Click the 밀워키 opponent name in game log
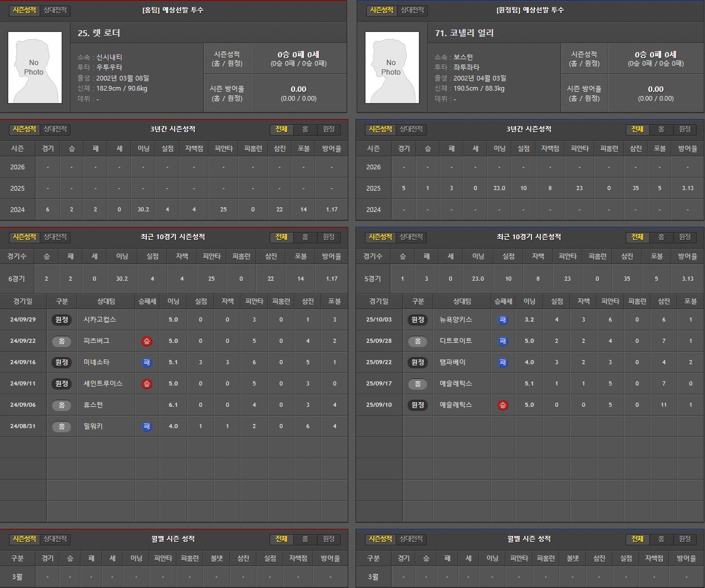 (94, 426)
